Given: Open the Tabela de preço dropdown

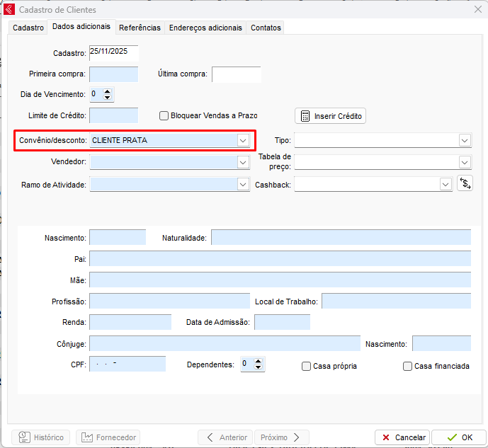Looking at the screenshot, I should tap(465, 162).
